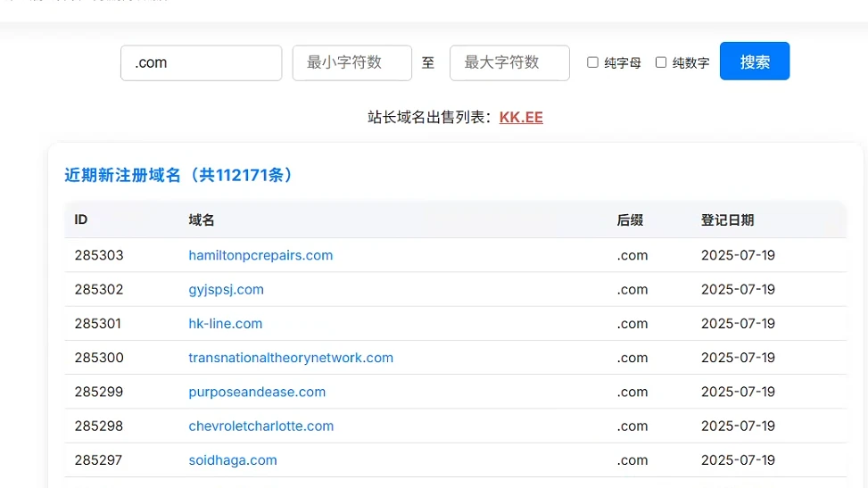868x488 pixels.
Task: Open hk-line.com domain link
Action: tap(225, 323)
